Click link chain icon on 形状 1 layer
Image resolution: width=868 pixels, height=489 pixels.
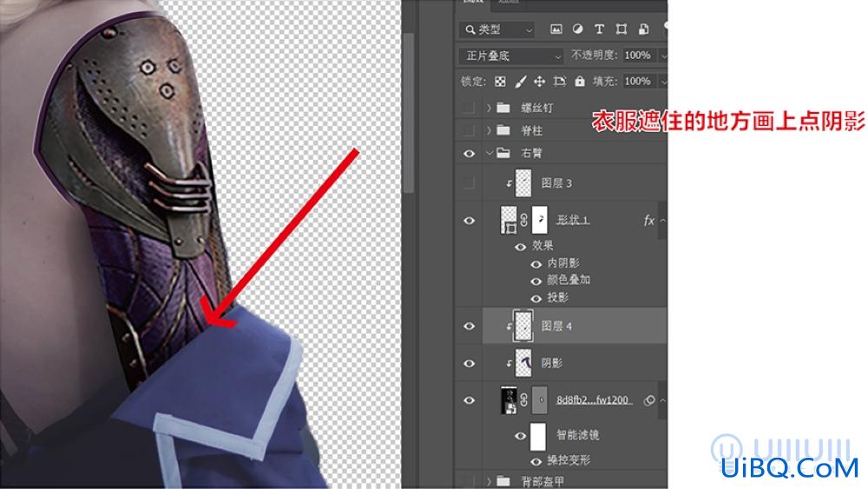point(523,221)
